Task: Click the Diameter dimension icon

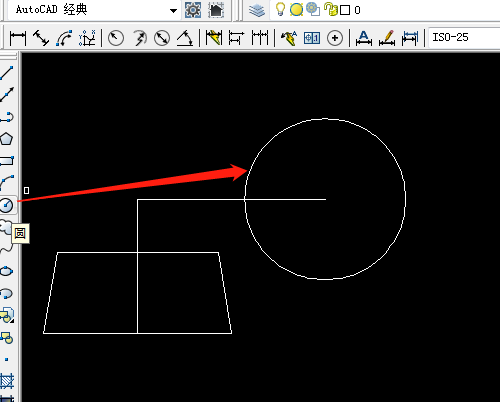Action: tap(162, 38)
